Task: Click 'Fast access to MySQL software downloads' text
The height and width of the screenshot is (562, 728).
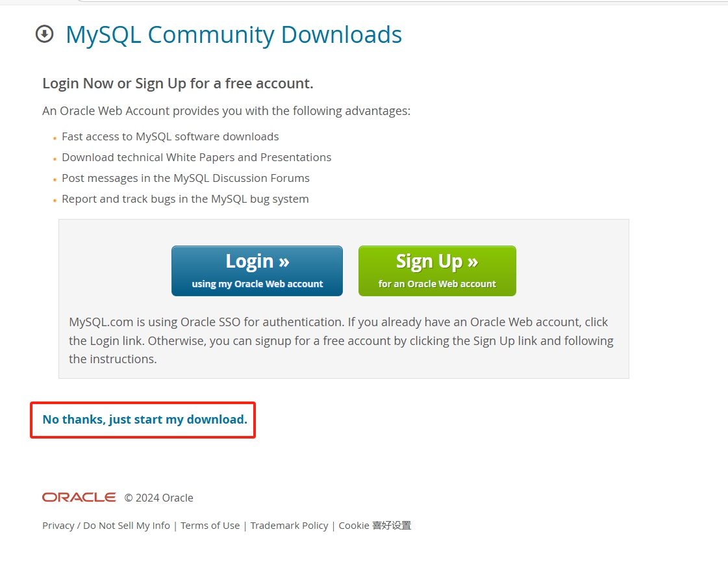Action: (x=170, y=137)
